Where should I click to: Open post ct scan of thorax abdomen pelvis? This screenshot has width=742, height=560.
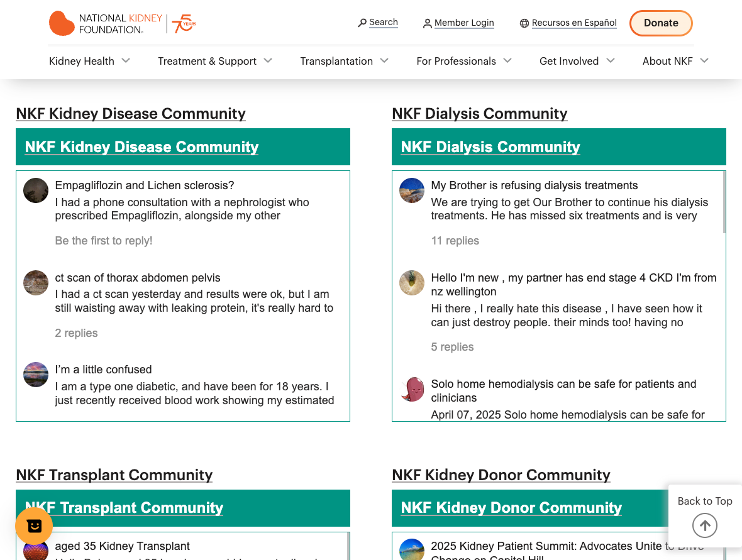[138, 278]
